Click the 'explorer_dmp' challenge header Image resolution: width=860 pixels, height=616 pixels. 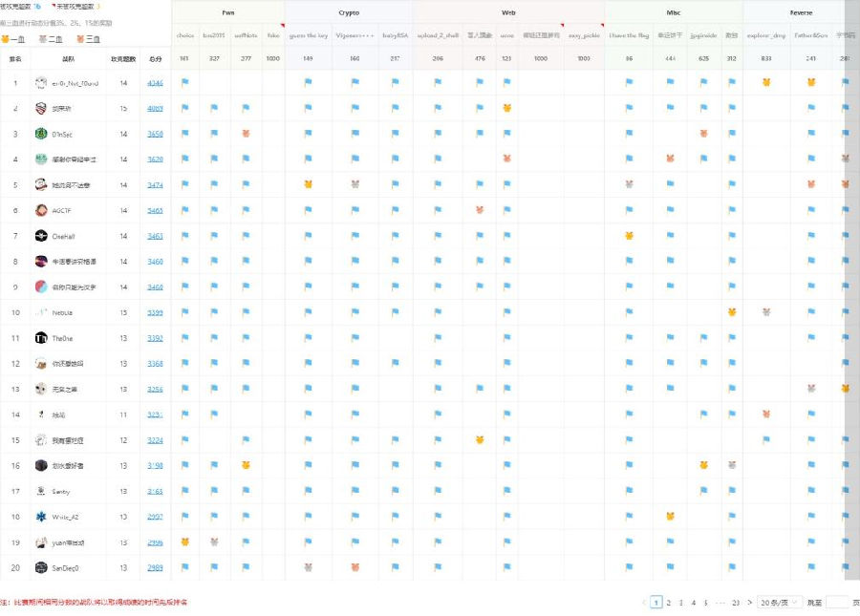[766, 35]
